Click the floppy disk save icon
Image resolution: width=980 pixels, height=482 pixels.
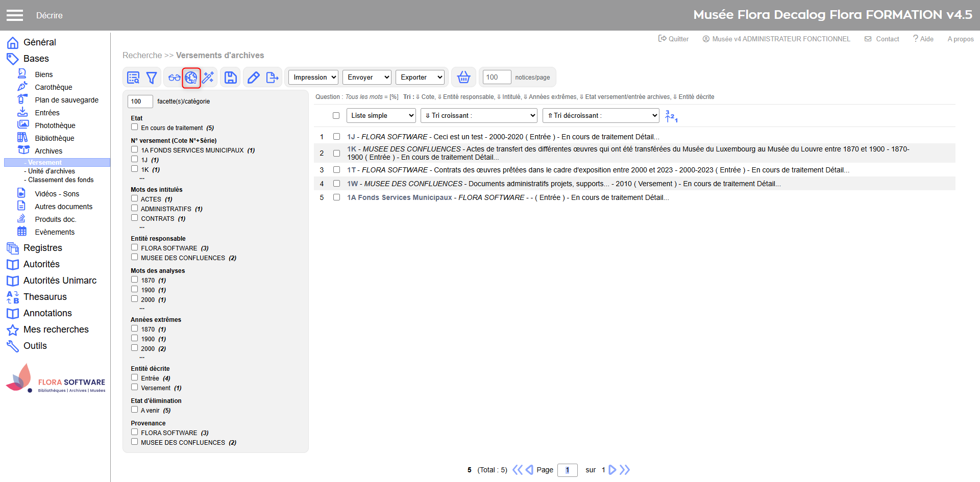(x=231, y=78)
